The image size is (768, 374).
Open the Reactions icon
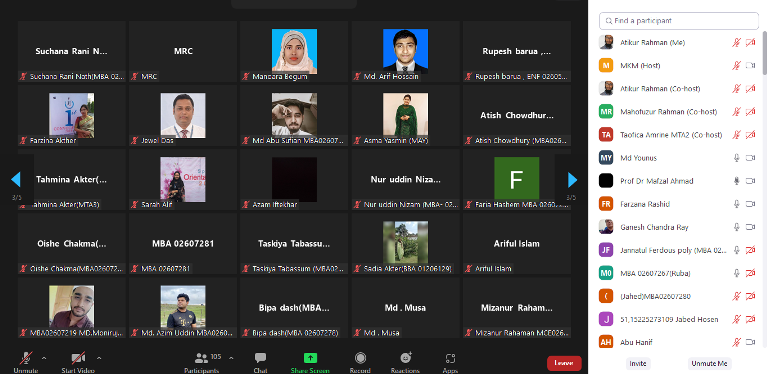[406, 358]
